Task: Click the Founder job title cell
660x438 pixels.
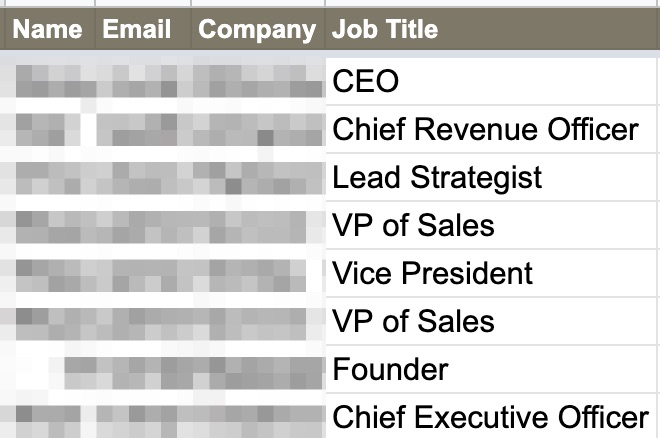Action: pos(390,369)
